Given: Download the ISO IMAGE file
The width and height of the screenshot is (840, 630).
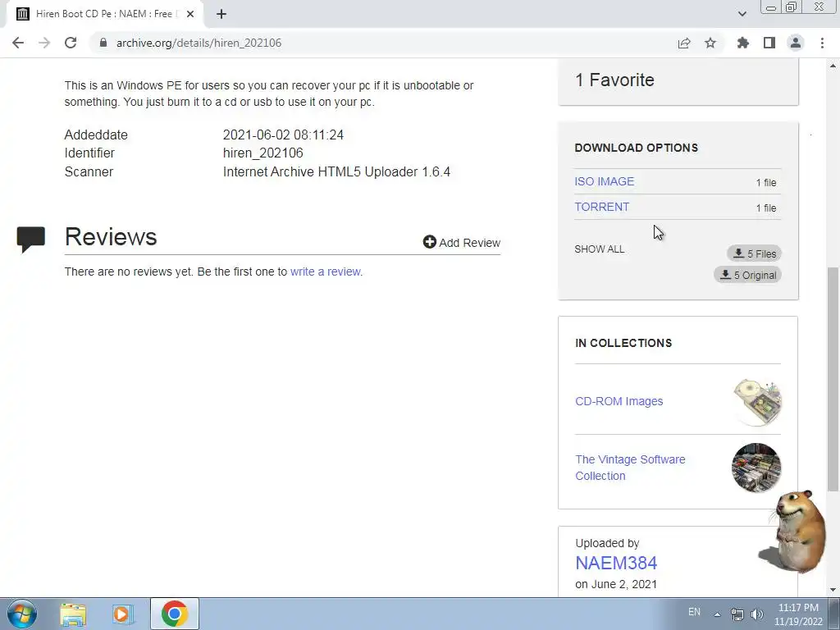Looking at the screenshot, I should pyautogui.click(x=605, y=181).
